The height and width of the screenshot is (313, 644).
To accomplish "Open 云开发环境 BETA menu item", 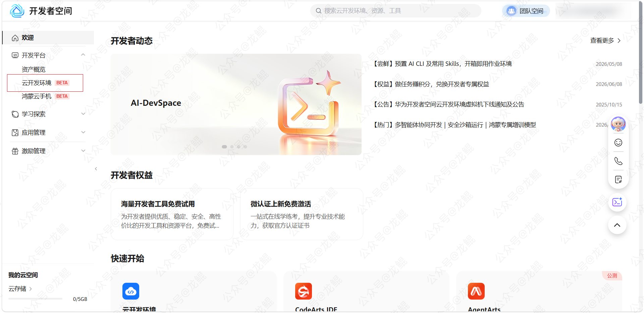I will (x=45, y=83).
